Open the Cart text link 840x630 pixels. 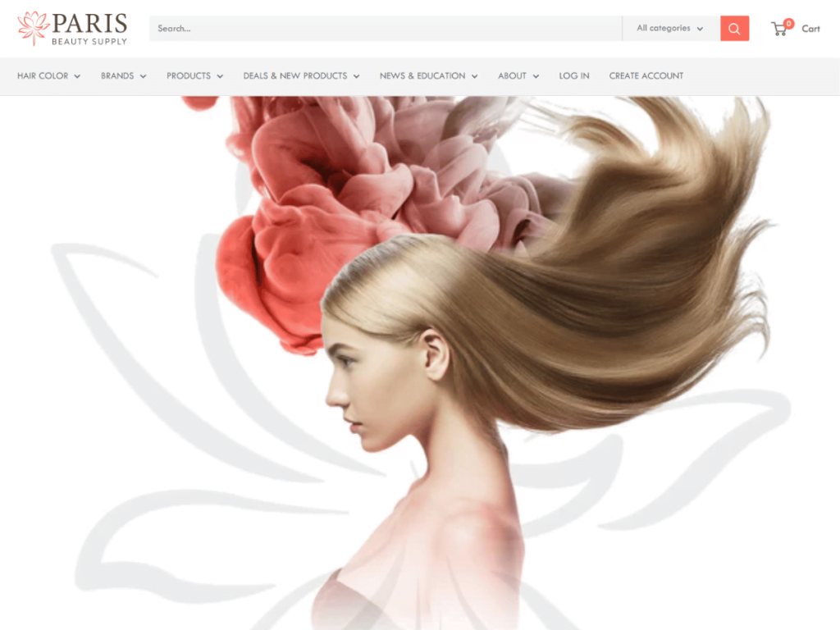pyautogui.click(x=810, y=29)
